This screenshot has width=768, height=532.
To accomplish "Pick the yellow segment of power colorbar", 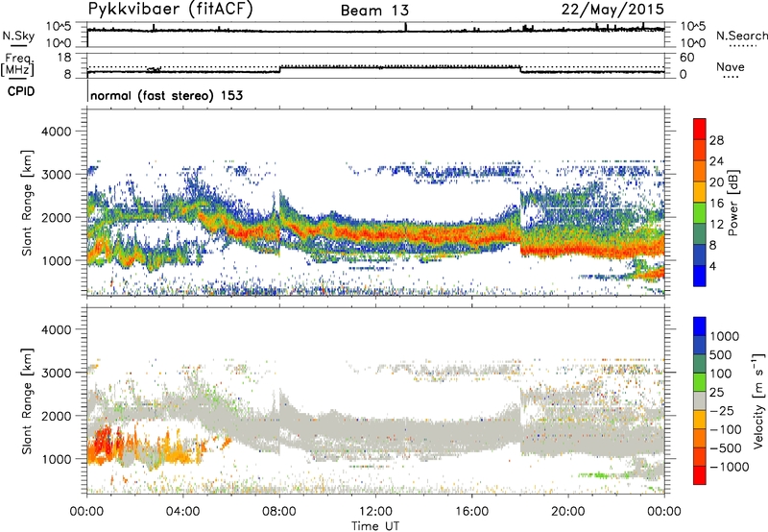I will pos(700,192).
